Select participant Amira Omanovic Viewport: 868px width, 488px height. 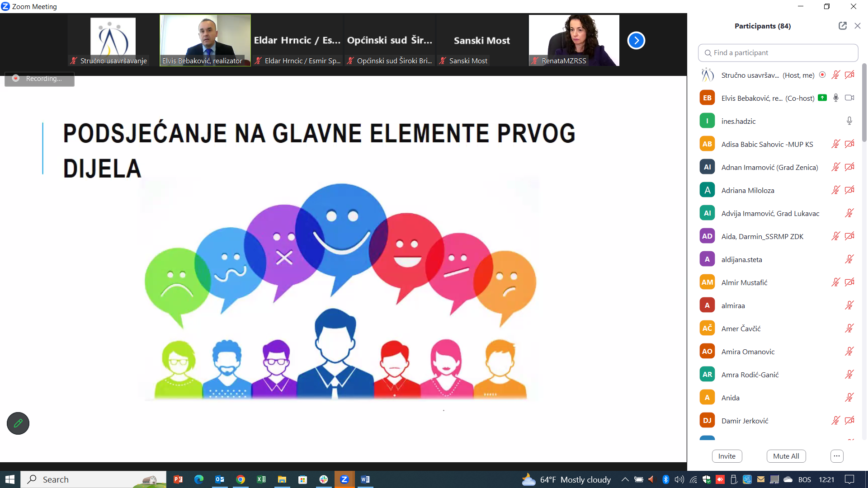(x=777, y=351)
